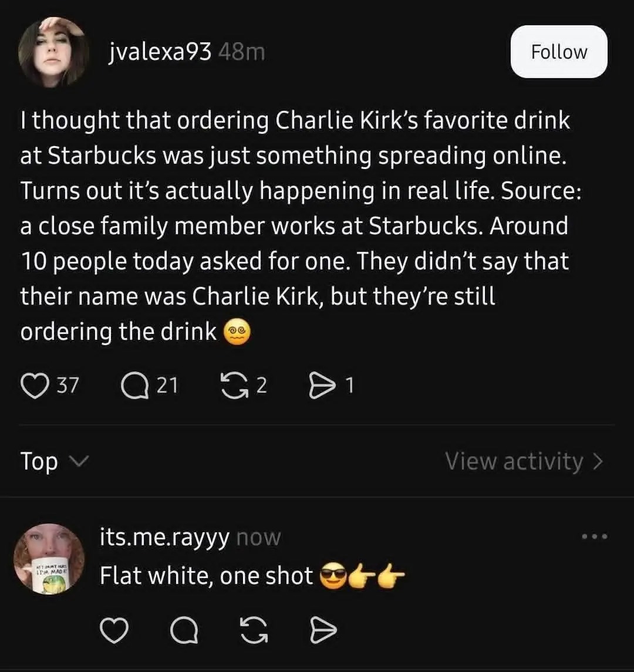This screenshot has height=672, width=634.
Task: Tap the 21 replies count
Action: click(x=167, y=386)
